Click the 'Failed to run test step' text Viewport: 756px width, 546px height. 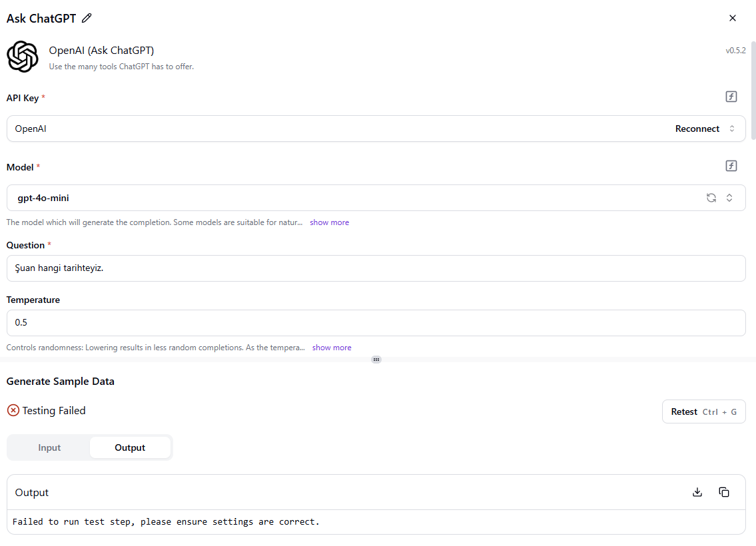[166, 522]
